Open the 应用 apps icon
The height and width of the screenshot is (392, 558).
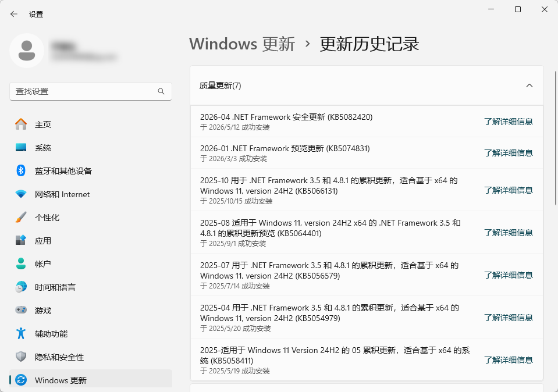coord(21,240)
